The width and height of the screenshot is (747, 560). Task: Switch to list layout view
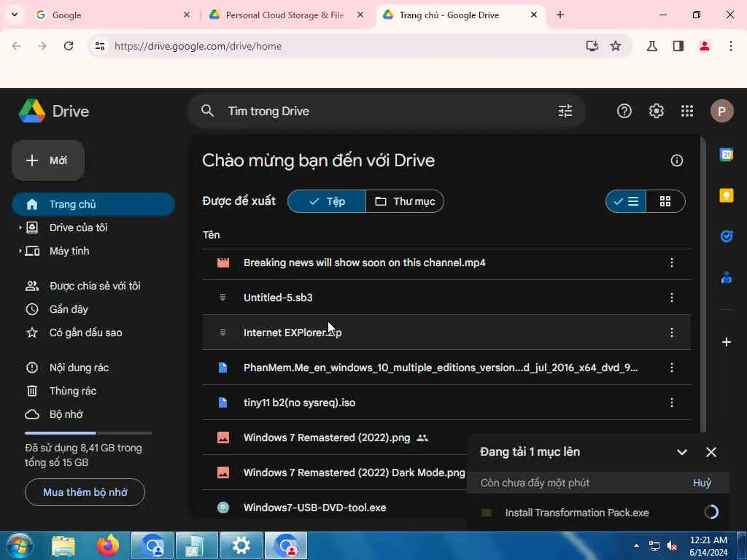coord(626,201)
